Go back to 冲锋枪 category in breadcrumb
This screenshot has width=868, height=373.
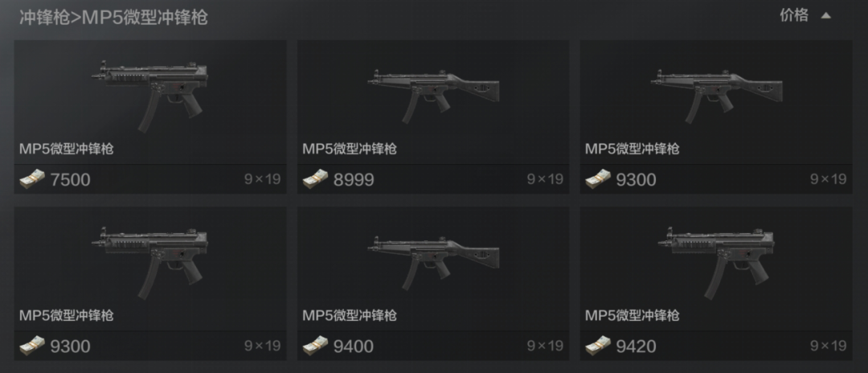(x=42, y=17)
